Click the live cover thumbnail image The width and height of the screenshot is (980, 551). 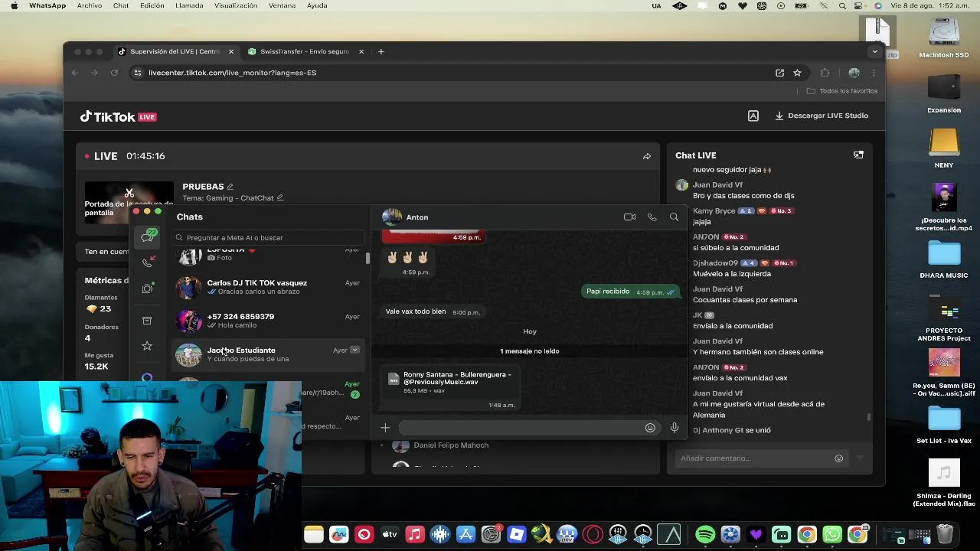coord(129,203)
